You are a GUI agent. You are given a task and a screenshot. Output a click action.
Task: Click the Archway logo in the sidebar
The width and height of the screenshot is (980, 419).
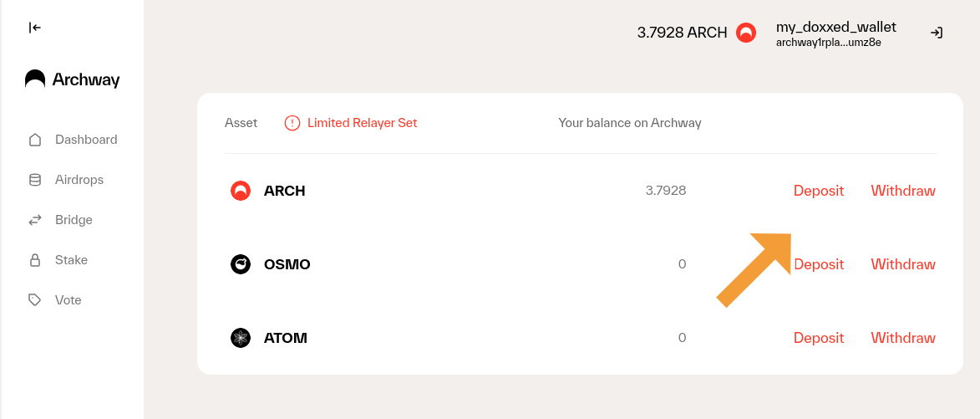pos(72,79)
